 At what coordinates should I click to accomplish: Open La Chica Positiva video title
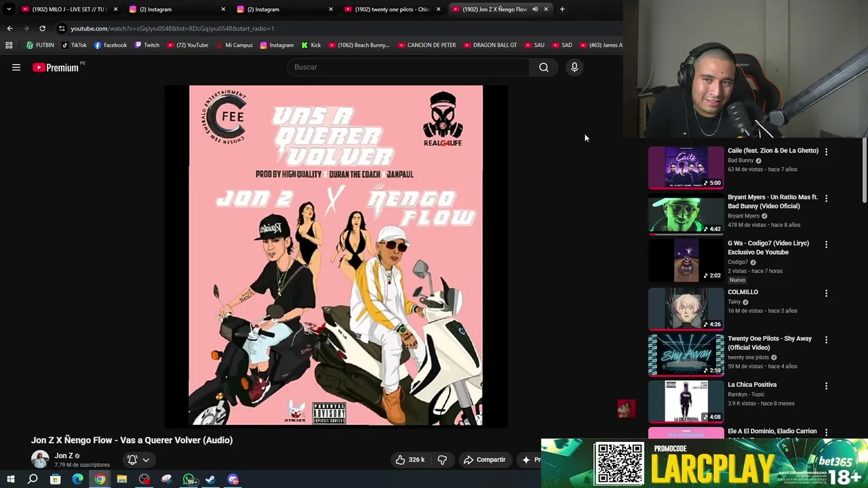(x=752, y=385)
